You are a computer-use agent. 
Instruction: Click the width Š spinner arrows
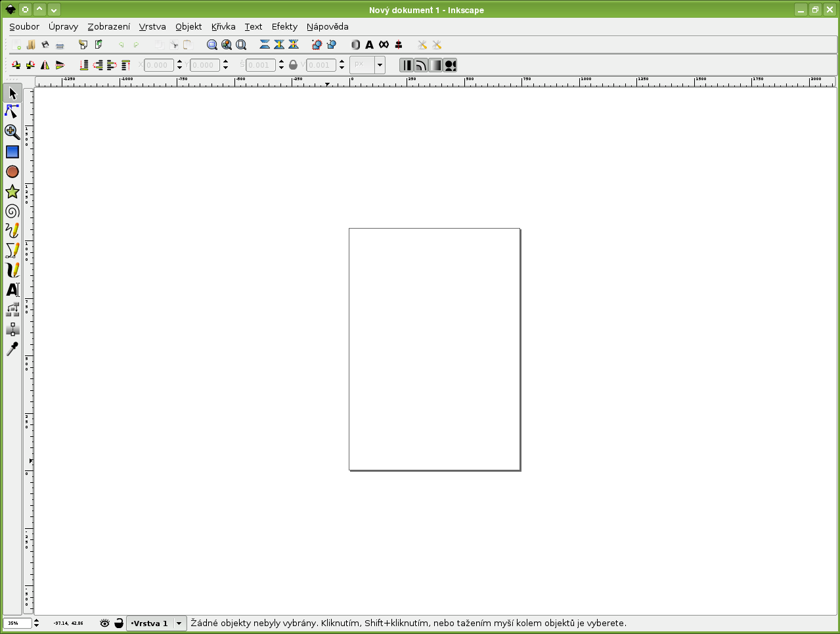pyautogui.click(x=281, y=65)
